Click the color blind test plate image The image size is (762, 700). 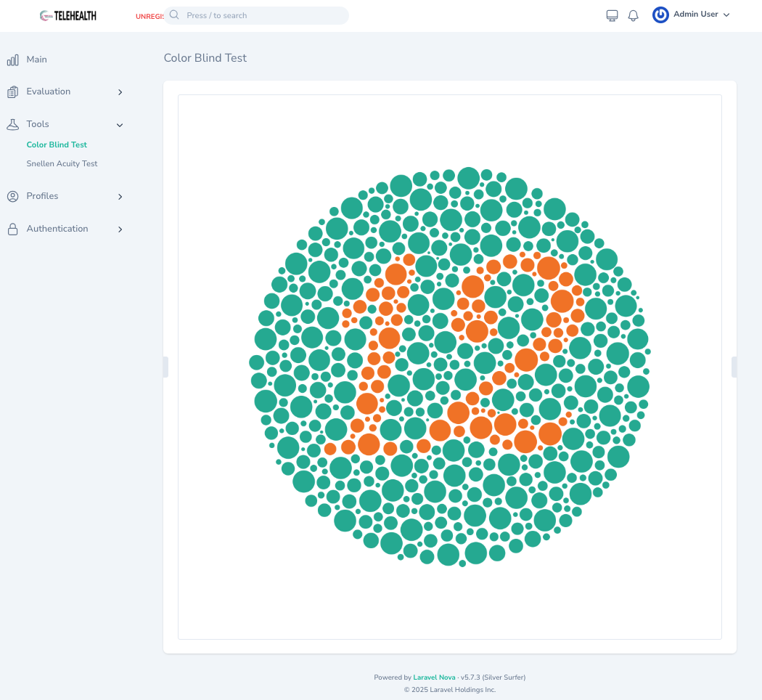click(x=450, y=367)
